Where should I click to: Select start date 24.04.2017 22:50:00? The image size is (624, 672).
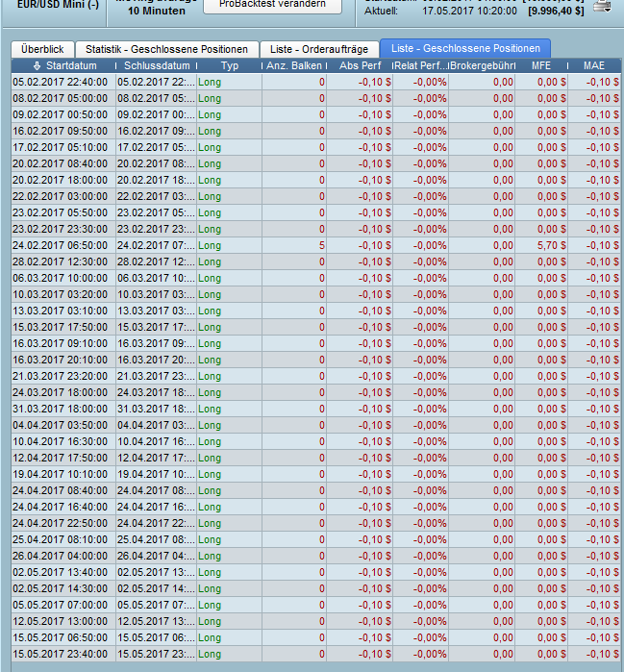point(60,523)
